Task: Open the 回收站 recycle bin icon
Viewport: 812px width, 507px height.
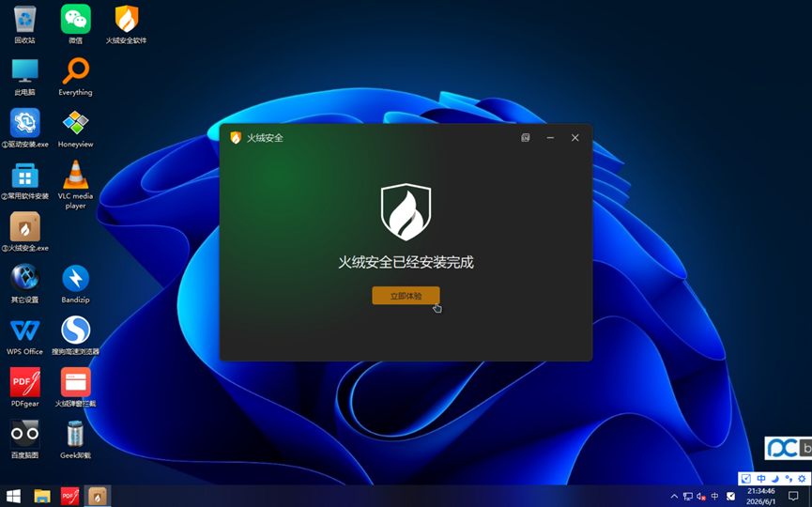Action: (x=24, y=24)
